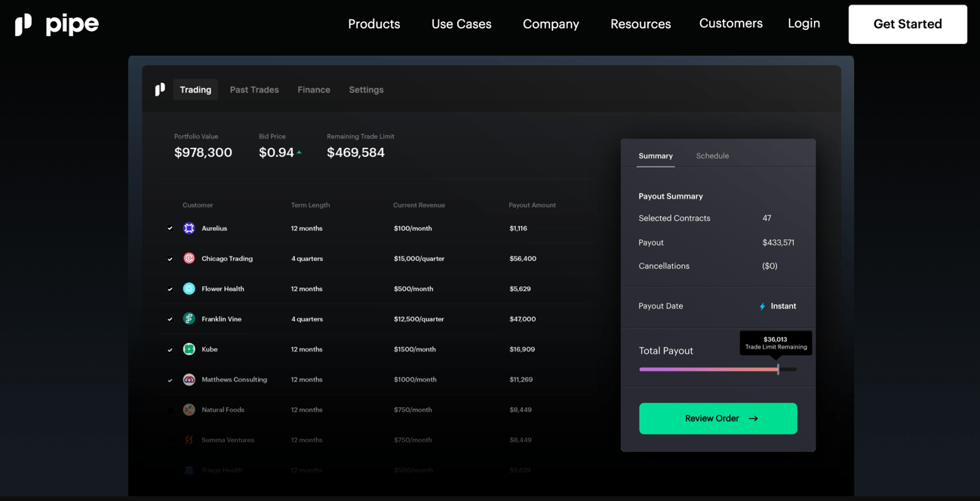Toggle the Natural Foods contract checkbox

(170, 410)
